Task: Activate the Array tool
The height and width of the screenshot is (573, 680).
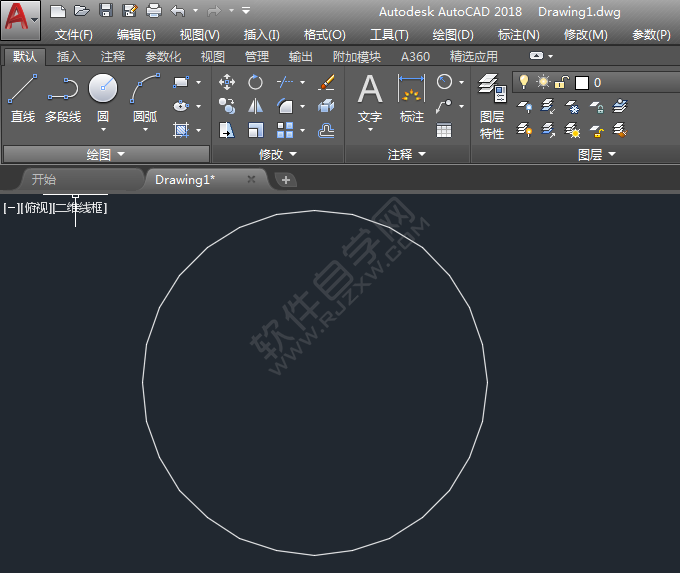Action: [285, 130]
